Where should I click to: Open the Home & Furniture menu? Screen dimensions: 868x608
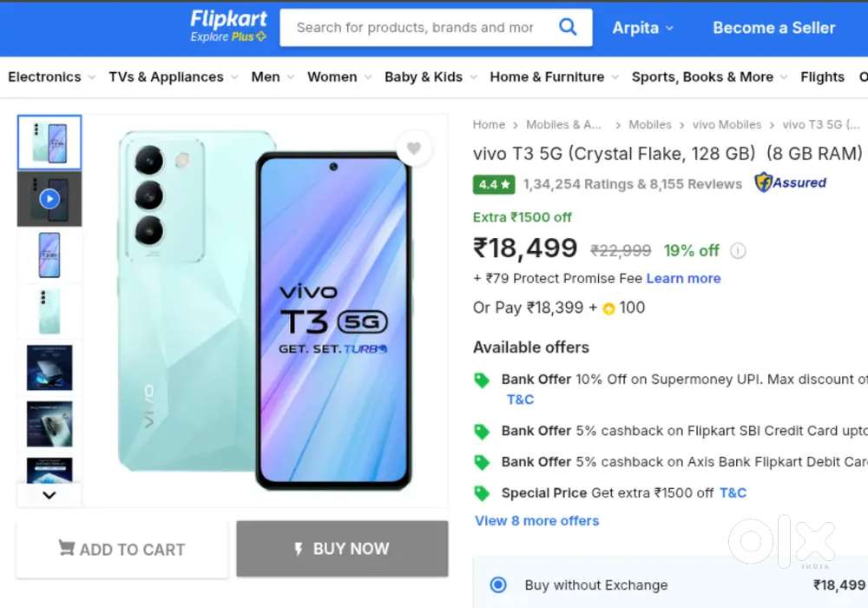tap(554, 76)
